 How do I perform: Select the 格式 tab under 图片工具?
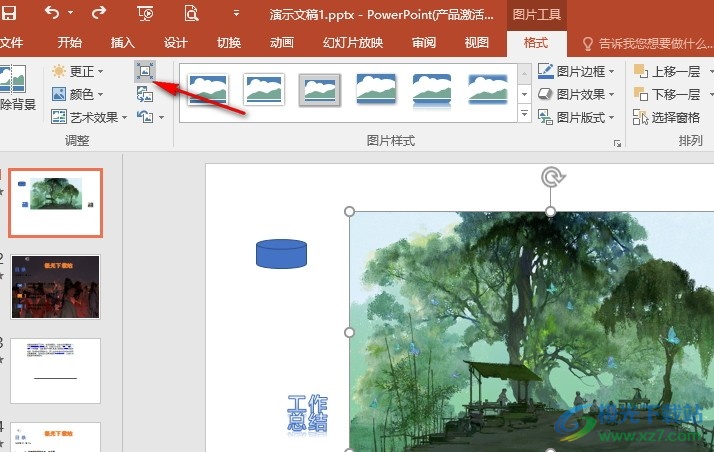536,43
